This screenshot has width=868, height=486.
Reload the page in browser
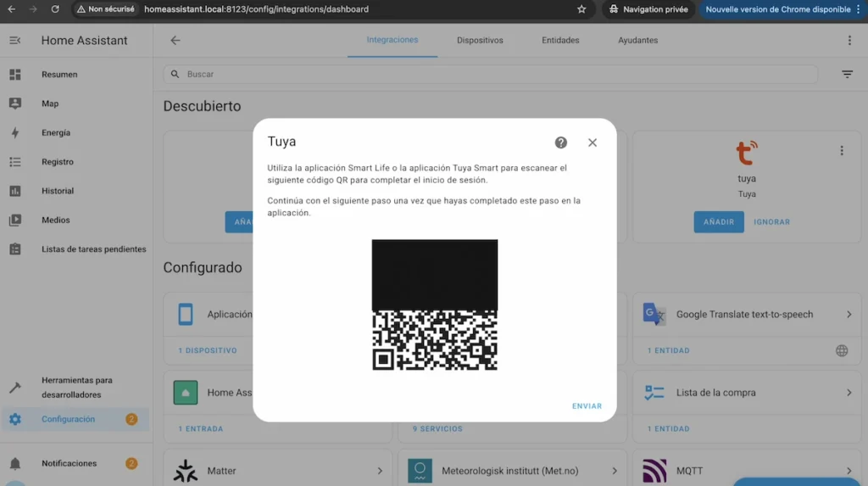pyautogui.click(x=55, y=9)
